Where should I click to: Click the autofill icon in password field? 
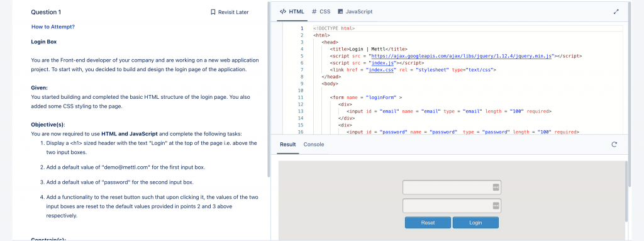496,206
